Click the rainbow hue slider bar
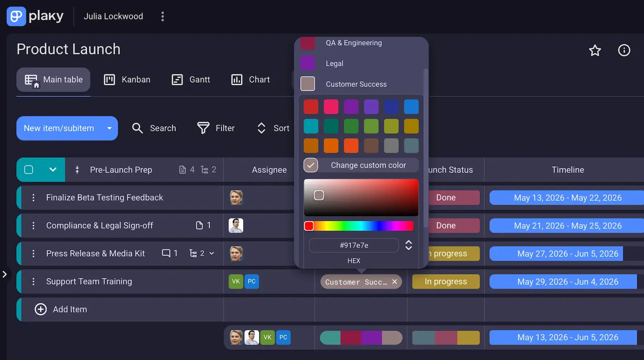Screen dimensions: 644x360 [x=359, y=226]
